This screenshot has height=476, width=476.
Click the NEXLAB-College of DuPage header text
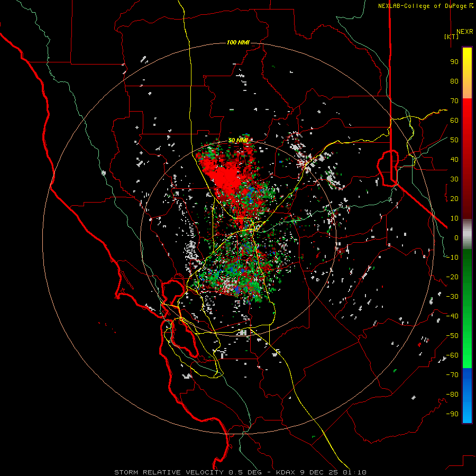click(x=422, y=6)
